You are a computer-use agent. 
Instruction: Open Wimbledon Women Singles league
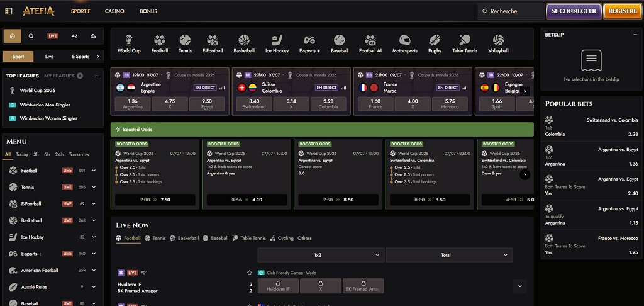coord(48,118)
